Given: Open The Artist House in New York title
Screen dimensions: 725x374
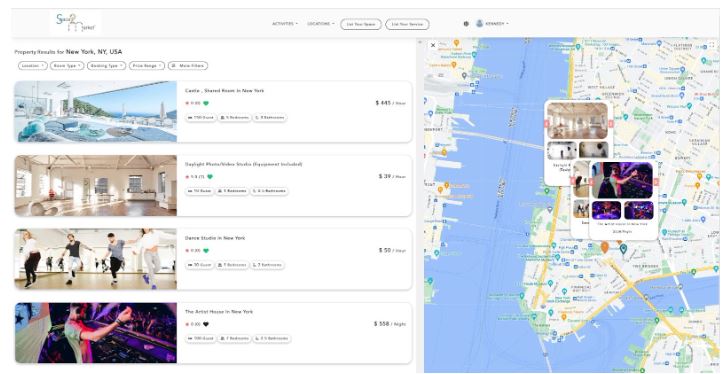Looking at the screenshot, I should click(219, 312).
